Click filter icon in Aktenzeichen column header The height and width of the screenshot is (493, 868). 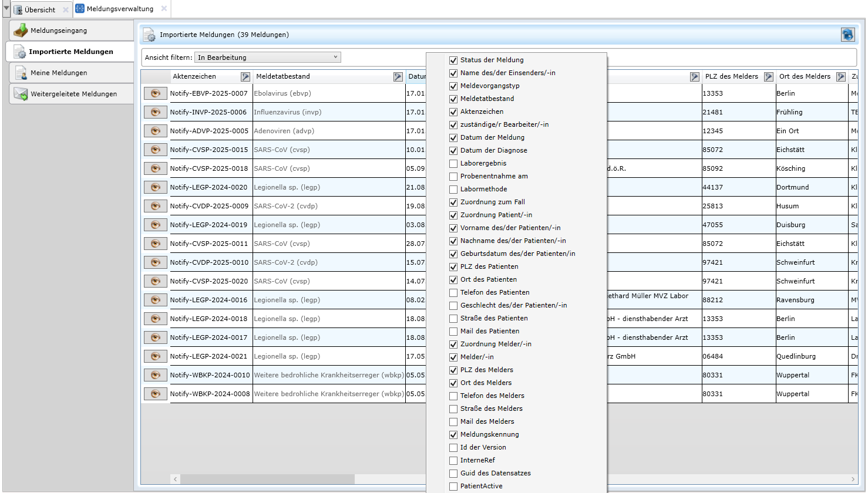[245, 77]
